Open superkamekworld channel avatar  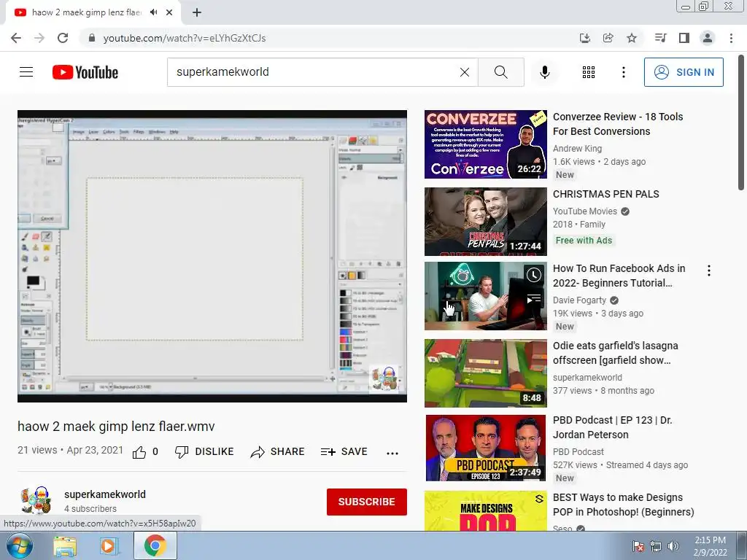click(x=36, y=500)
